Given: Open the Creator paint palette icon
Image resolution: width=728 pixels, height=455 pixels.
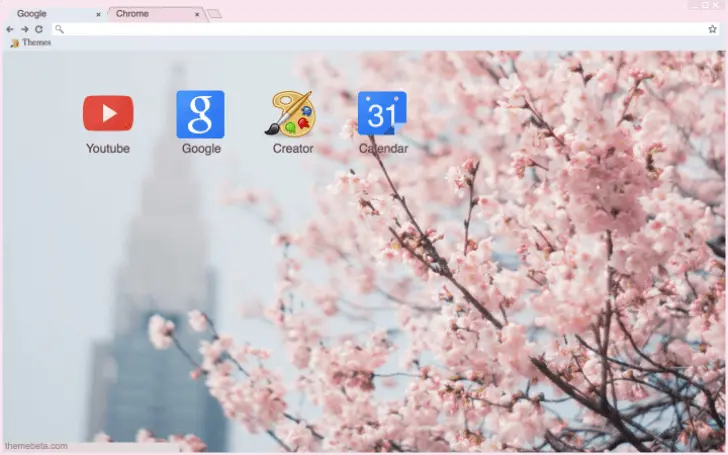Looking at the screenshot, I should pos(291,114).
